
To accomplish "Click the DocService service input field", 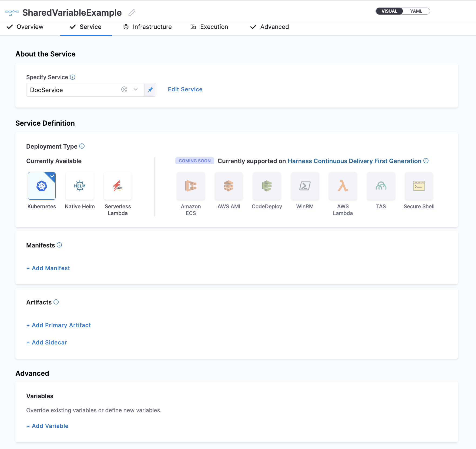I will click(85, 90).
